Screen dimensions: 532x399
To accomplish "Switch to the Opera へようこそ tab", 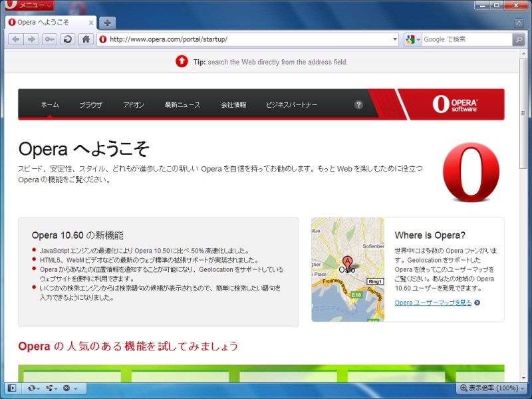I will (51, 23).
